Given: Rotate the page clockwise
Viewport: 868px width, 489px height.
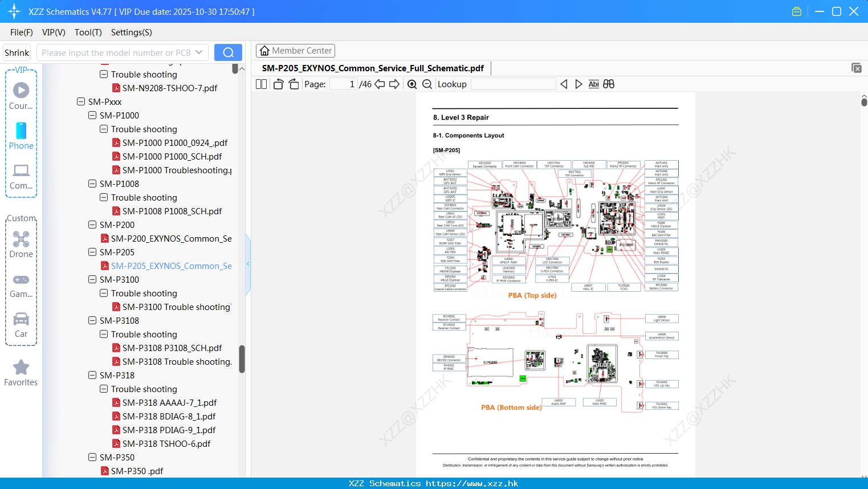Looking at the screenshot, I should [x=294, y=84].
